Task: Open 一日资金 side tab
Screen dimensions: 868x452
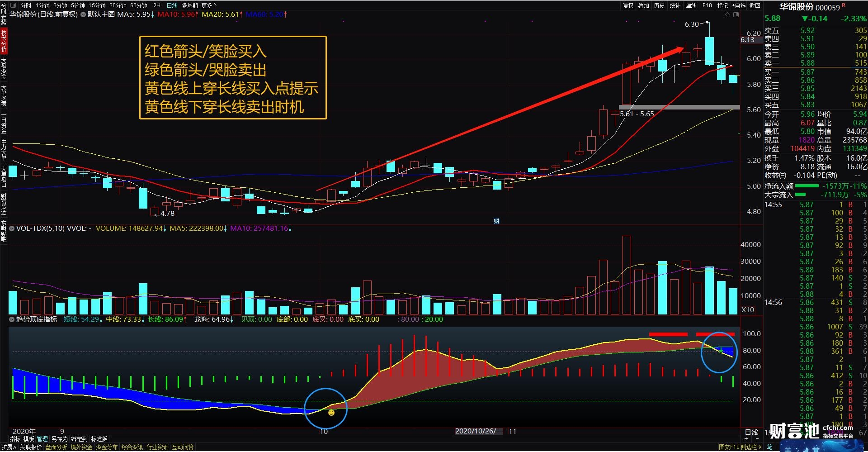Action: [x=4, y=123]
